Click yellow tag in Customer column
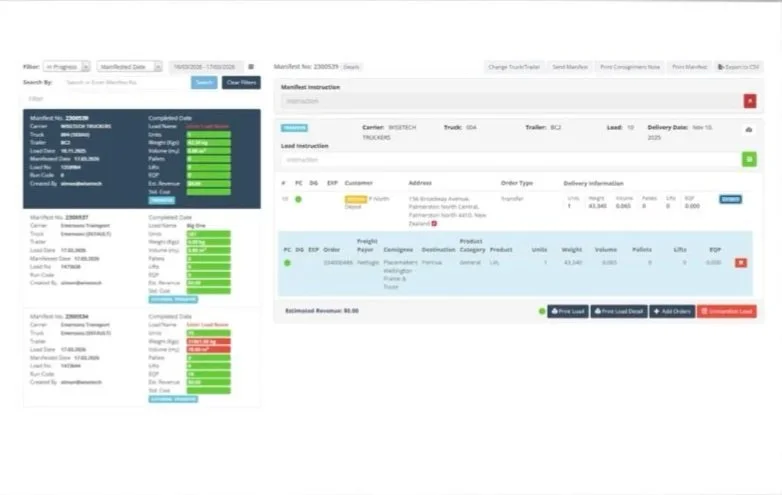The height and width of the screenshot is (495, 782). pos(356,199)
